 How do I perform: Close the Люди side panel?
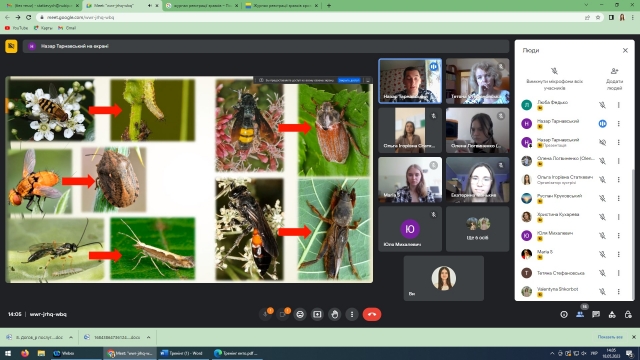[x=625, y=50]
